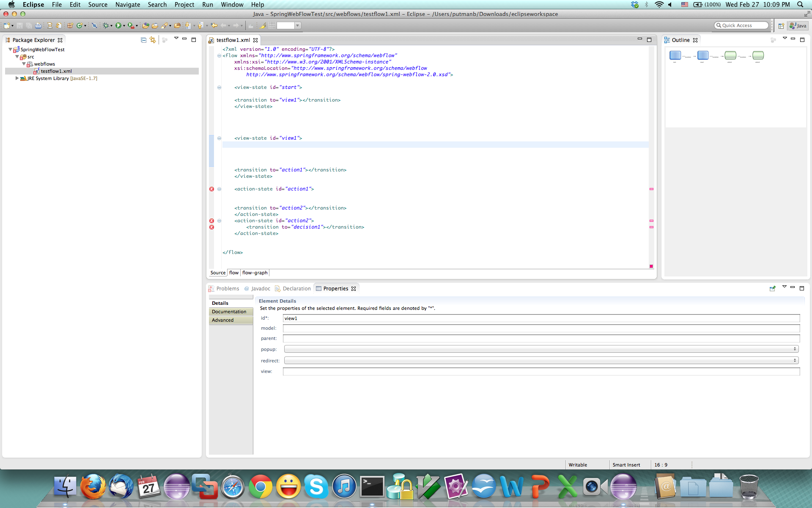Click the New Java Class icon
The width and height of the screenshot is (812, 508).
click(79, 26)
